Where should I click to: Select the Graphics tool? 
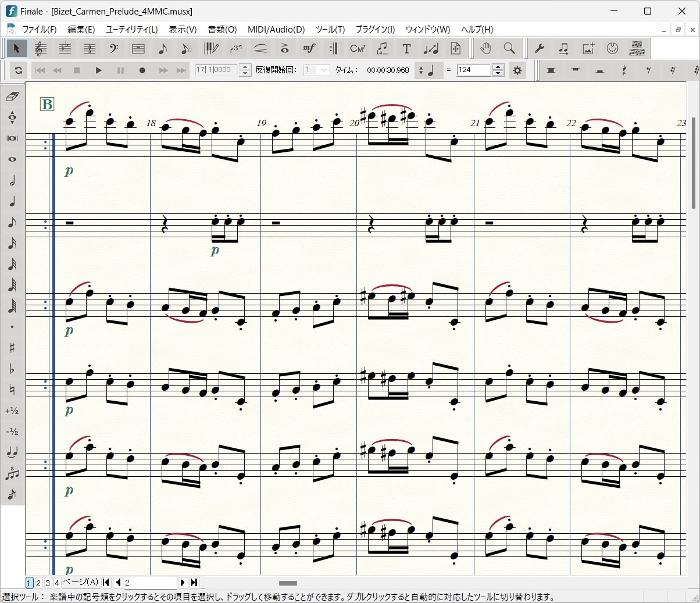tap(588, 49)
